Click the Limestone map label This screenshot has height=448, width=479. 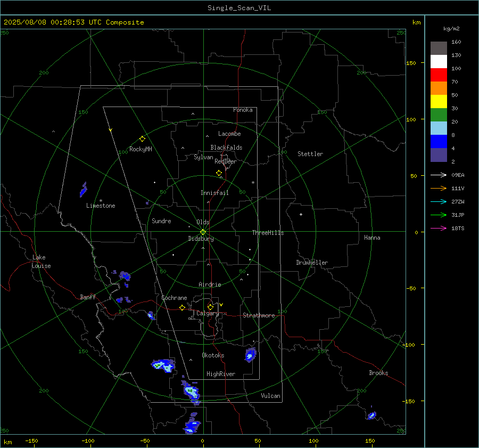[101, 206]
